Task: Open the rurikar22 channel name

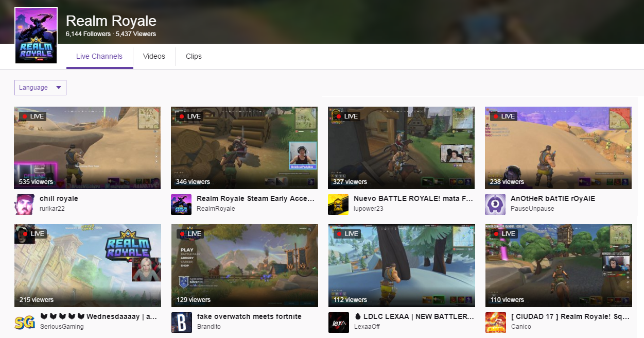Action: point(52,209)
